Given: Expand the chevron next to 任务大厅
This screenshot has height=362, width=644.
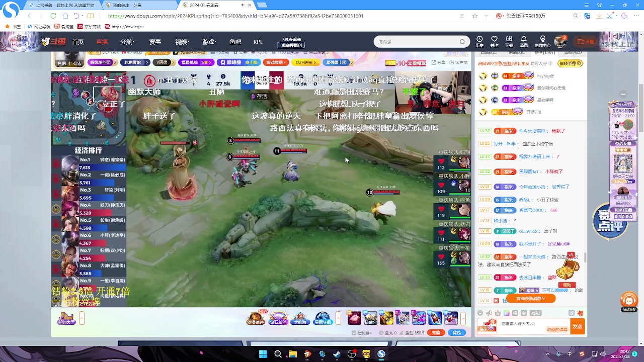Looking at the screenshot, I should point(82,318).
